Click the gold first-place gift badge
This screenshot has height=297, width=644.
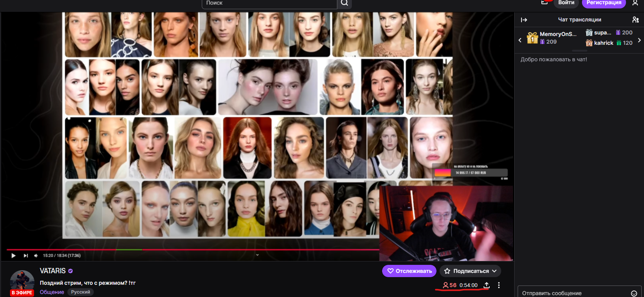(532, 38)
